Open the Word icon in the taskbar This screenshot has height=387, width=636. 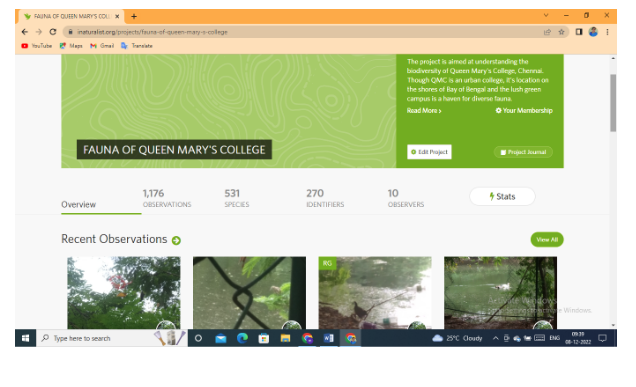coord(329,338)
